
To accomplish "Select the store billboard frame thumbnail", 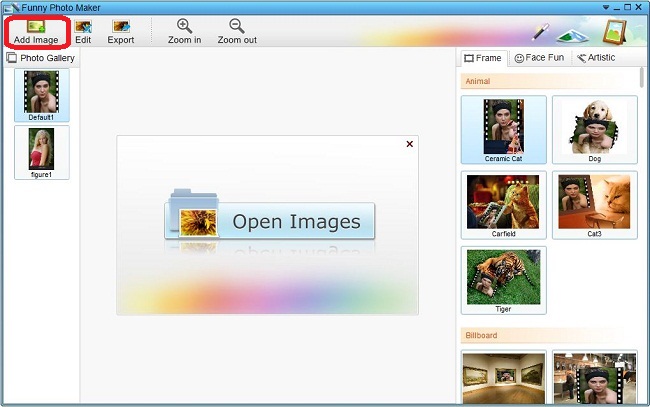I will click(594, 377).
